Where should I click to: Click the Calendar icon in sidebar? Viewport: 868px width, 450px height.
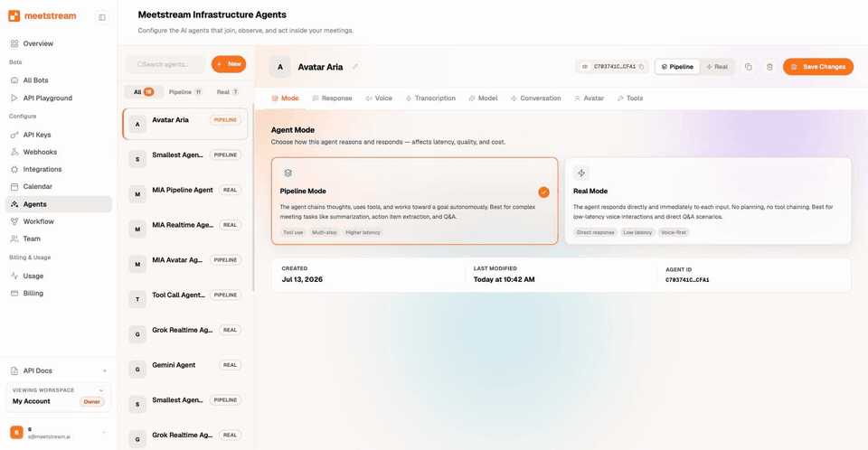(14, 186)
